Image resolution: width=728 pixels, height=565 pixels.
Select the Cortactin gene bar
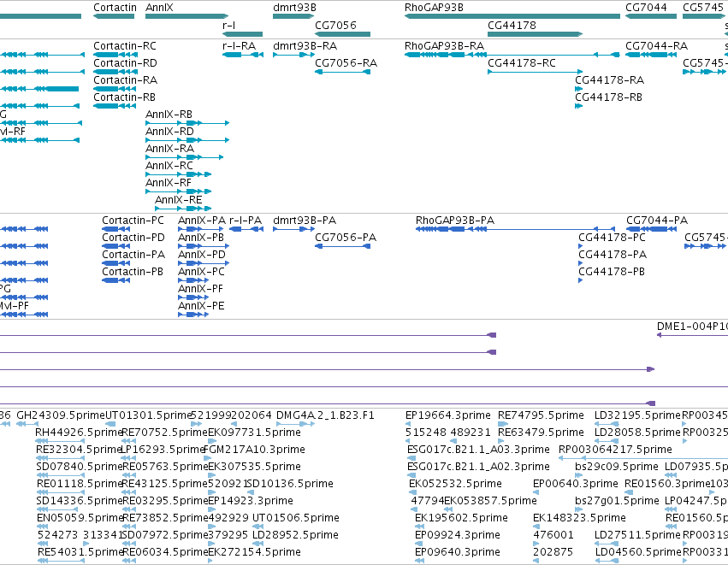[x=114, y=16]
